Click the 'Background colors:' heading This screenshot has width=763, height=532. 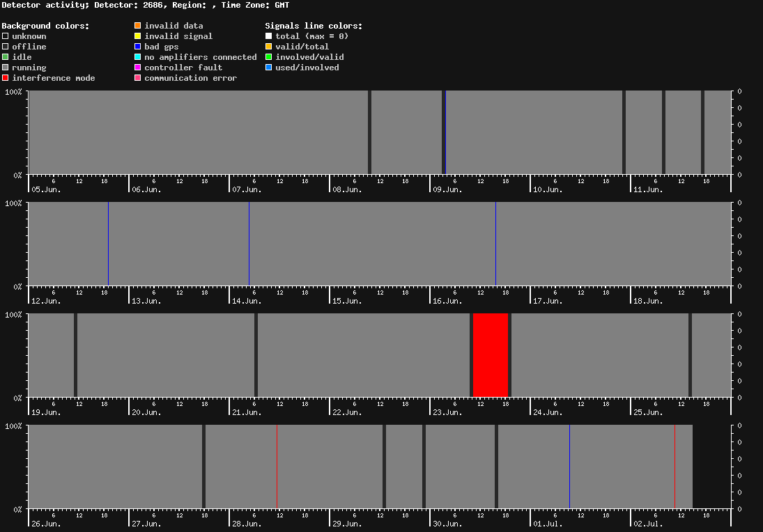46,26
